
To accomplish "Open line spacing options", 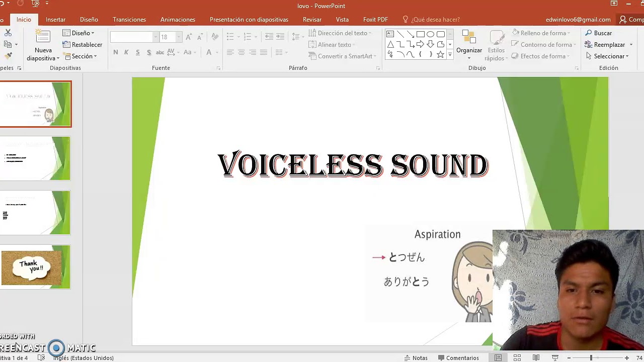I will point(297,37).
